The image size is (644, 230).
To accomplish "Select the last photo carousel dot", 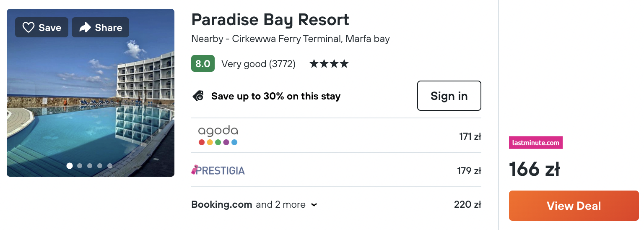I will [110, 166].
